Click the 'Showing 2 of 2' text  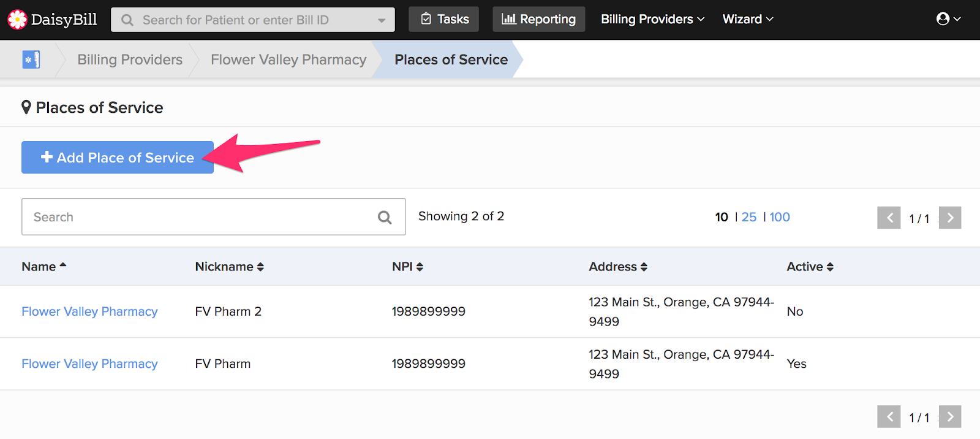pos(461,216)
